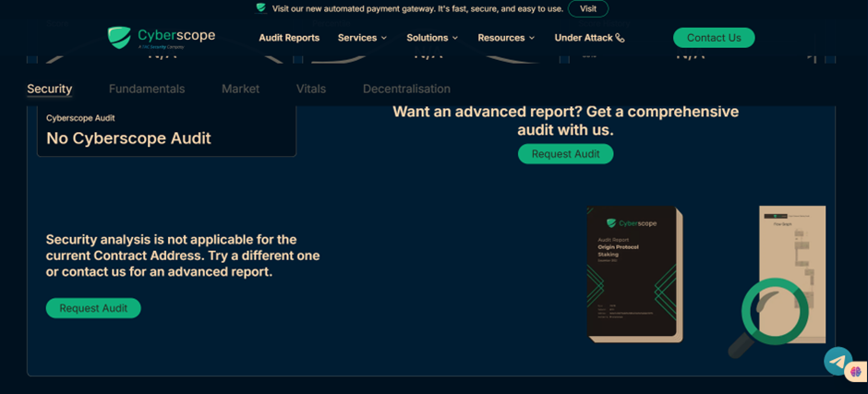This screenshot has height=394, width=868.
Task: Click the Cyberscope shield logo
Action: tap(119, 38)
